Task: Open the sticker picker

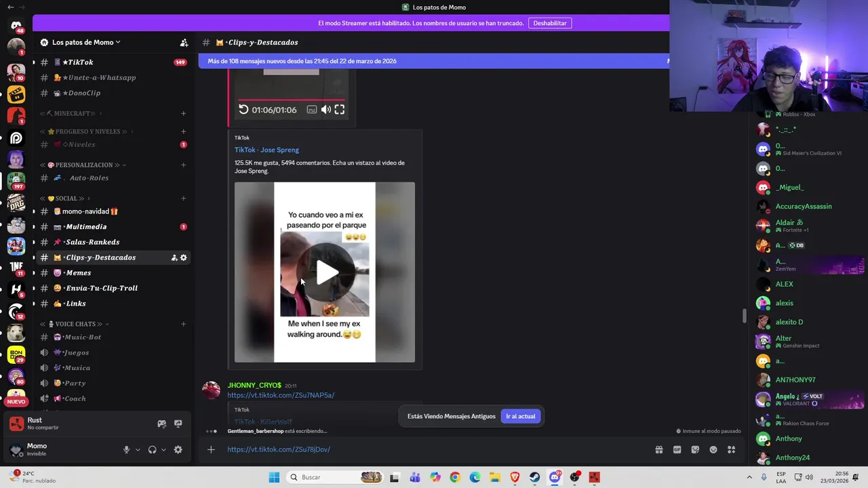Action: (x=695, y=449)
